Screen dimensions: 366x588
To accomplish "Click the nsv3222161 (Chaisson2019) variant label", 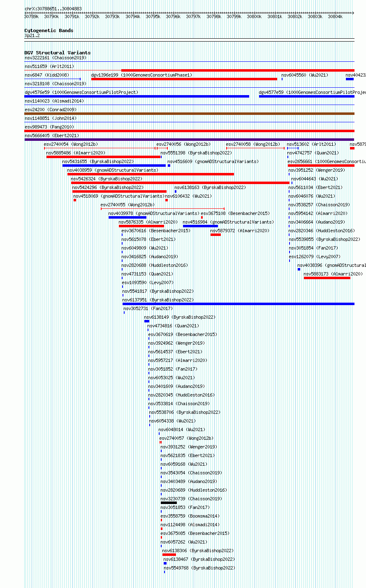I will (x=55, y=58).
